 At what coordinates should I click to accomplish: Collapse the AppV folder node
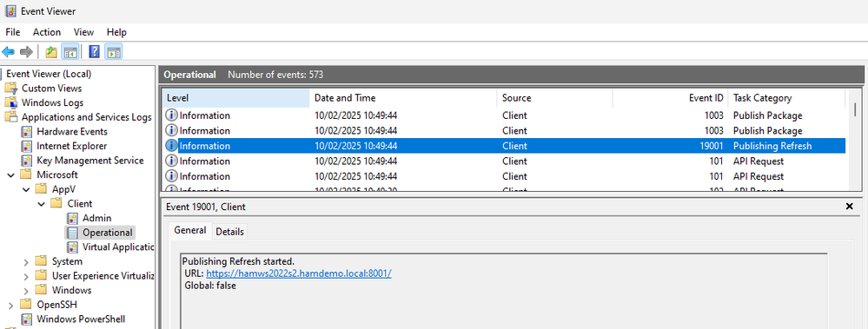pos(26,189)
